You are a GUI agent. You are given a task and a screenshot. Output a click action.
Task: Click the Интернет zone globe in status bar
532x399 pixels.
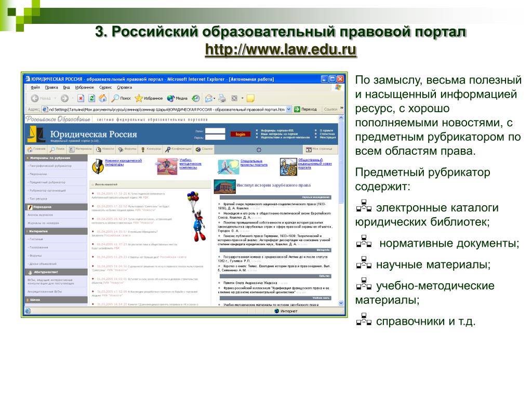tap(276, 311)
